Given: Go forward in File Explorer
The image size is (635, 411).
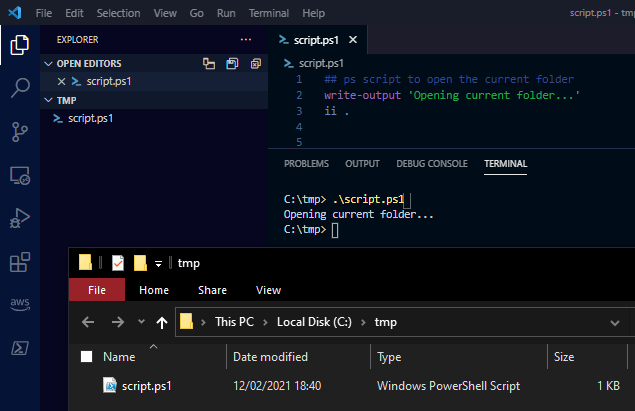Looking at the screenshot, I should click(x=118, y=322).
